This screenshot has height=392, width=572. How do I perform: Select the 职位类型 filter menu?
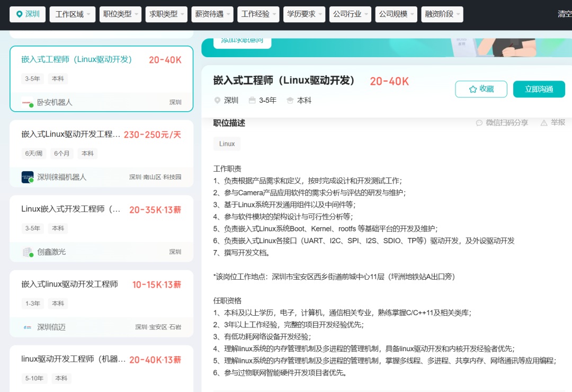(x=119, y=14)
